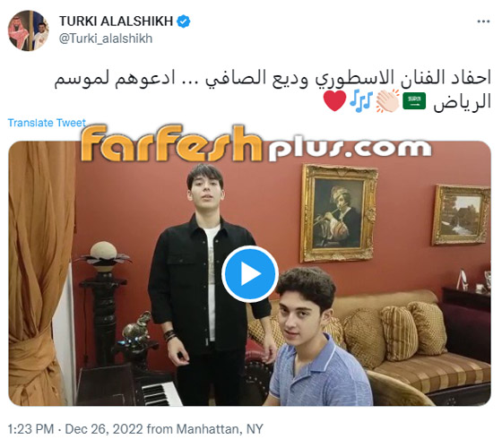Click the piano keys in video thumbnail

pyautogui.click(x=160, y=394)
